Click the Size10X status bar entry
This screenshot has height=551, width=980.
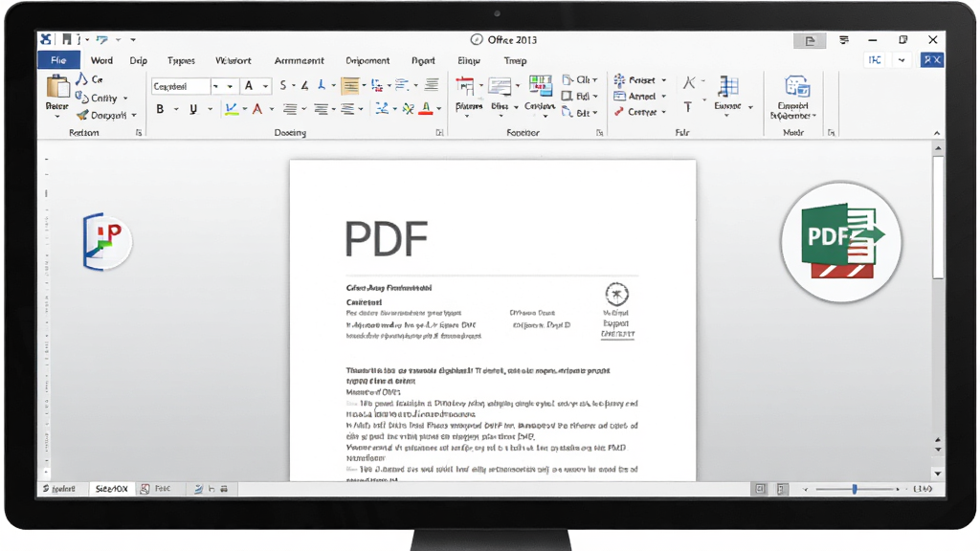pyautogui.click(x=111, y=489)
